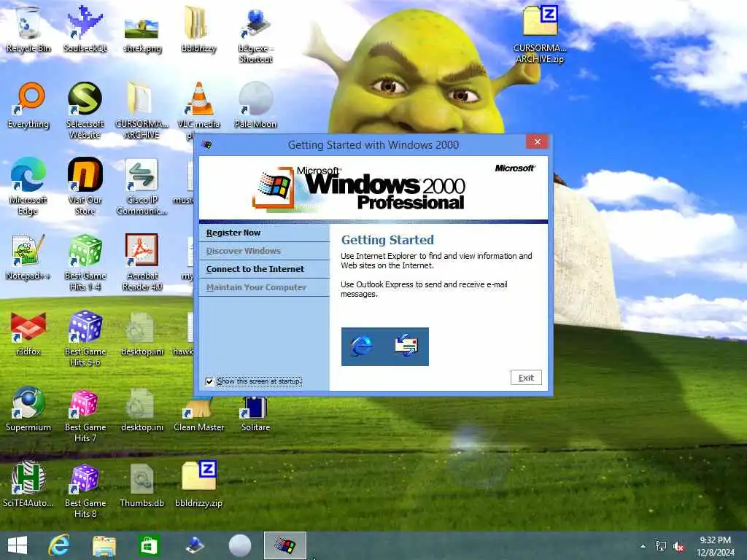
Task: Open File Explorer from the taskbar
Action: (104, 545)
